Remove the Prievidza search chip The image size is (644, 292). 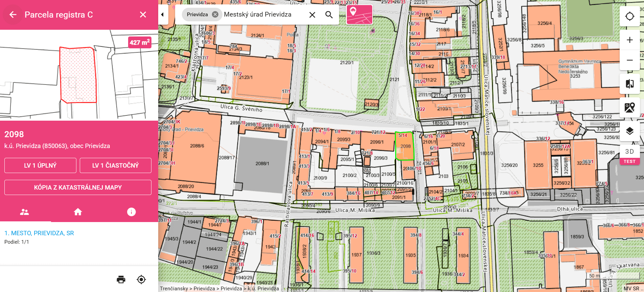click(x=215, y=15)
